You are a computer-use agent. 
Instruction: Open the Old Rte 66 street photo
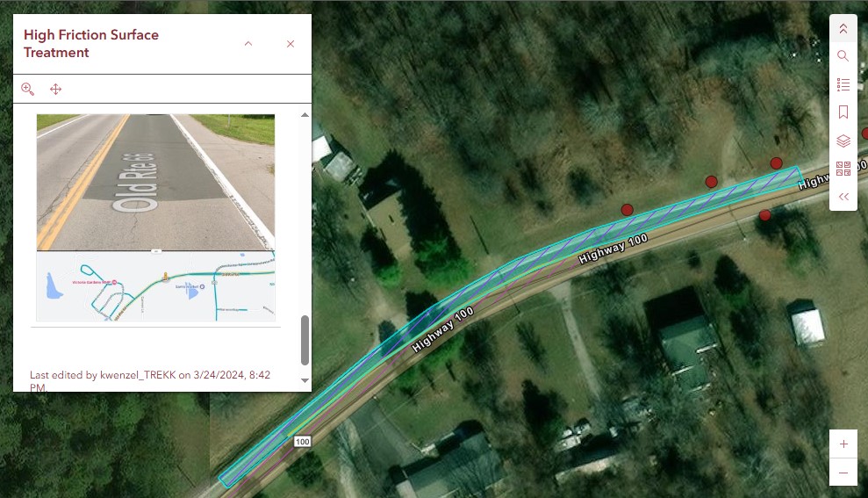click(x=155, y=183)
